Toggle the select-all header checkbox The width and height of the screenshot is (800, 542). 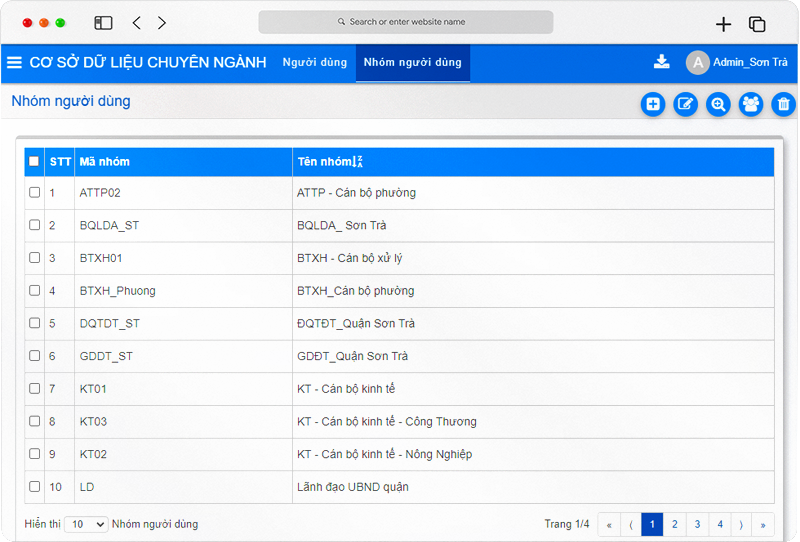pyautogui.click(x=34, y=161)
